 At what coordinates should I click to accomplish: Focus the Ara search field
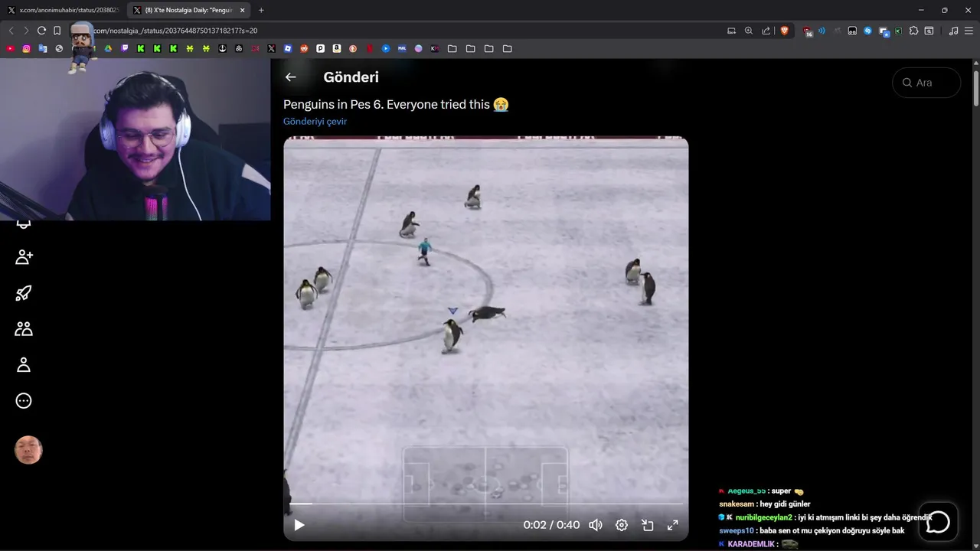tap(926, 83)
